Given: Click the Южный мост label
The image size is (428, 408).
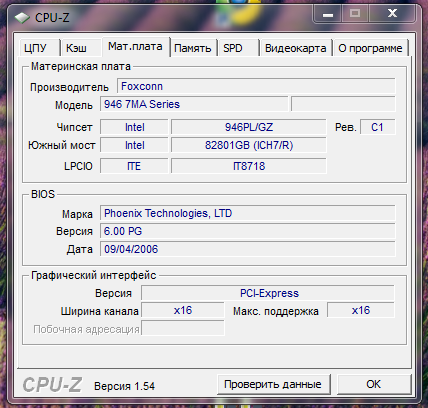Looking at the screenshot, I should (x=62, y=145).
